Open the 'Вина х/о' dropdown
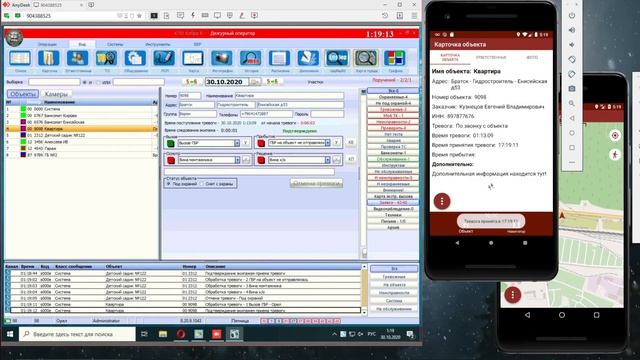640x360 pixels. click(x=327, y=160)
